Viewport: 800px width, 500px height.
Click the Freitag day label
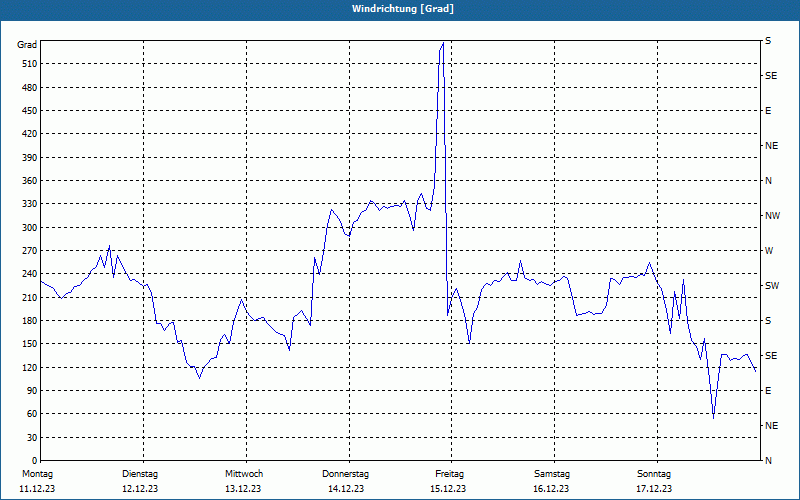[x=449, y=474]
